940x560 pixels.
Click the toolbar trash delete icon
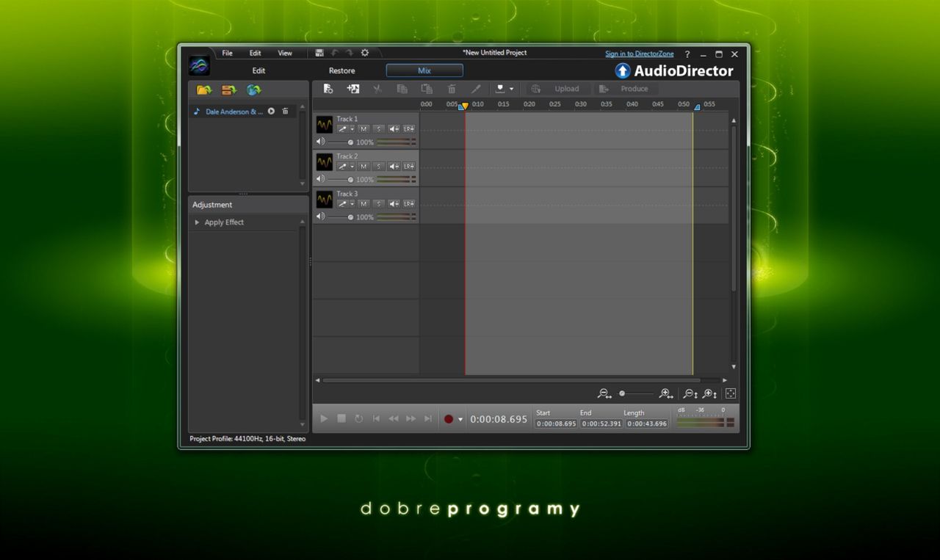click(x=452, y=89)
